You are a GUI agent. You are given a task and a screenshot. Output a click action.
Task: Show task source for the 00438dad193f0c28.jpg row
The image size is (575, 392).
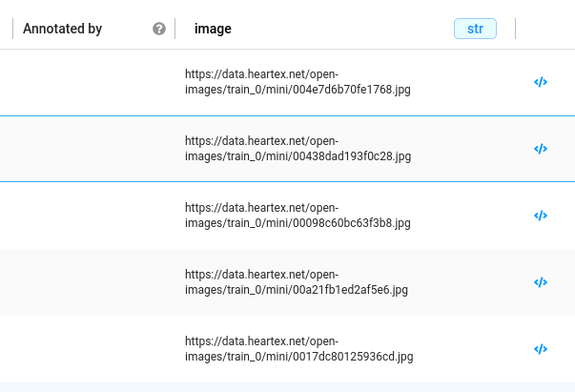pyautogui.click(x=541, y=149)
